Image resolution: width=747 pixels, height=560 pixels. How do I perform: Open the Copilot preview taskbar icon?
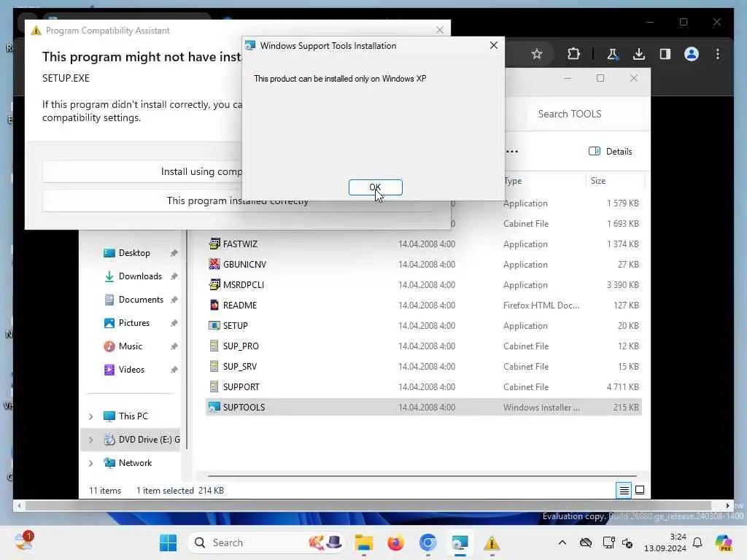(x=724, y=542)
